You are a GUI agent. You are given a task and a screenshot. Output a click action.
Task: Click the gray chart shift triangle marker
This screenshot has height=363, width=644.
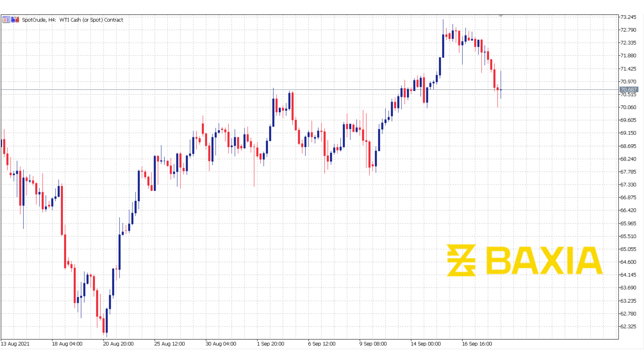501,16
